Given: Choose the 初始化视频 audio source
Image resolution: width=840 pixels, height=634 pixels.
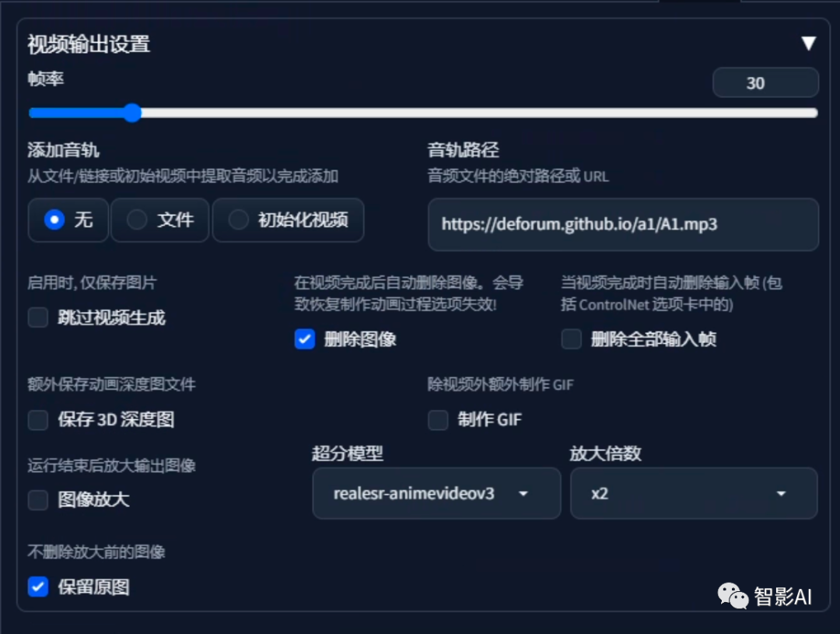Looking at the screenshot, I should click(238, 220).
